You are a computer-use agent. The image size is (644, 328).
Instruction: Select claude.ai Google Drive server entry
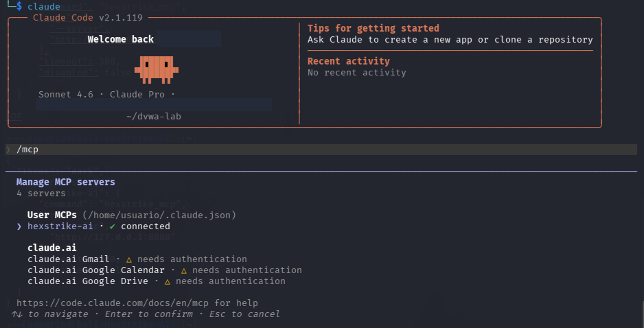(x=87, y=281)
